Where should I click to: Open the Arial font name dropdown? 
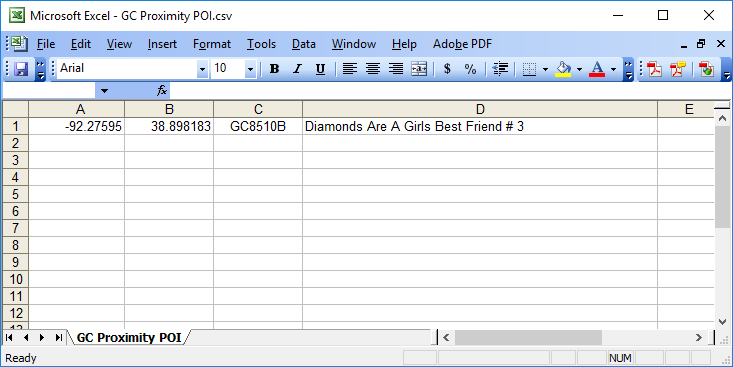click(x=202, y=69)
